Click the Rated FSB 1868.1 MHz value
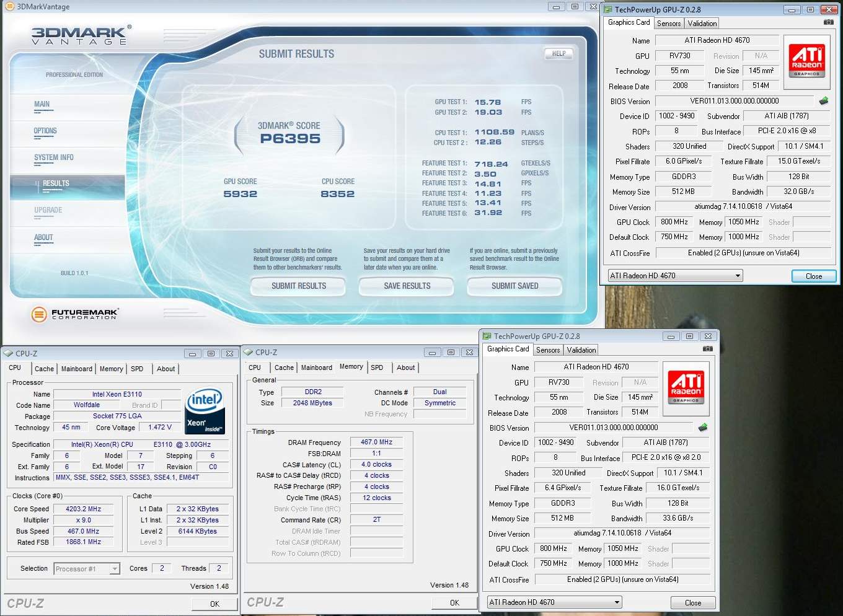The height and width of the screenshot is (616, 843). click(x=84, y=542)
